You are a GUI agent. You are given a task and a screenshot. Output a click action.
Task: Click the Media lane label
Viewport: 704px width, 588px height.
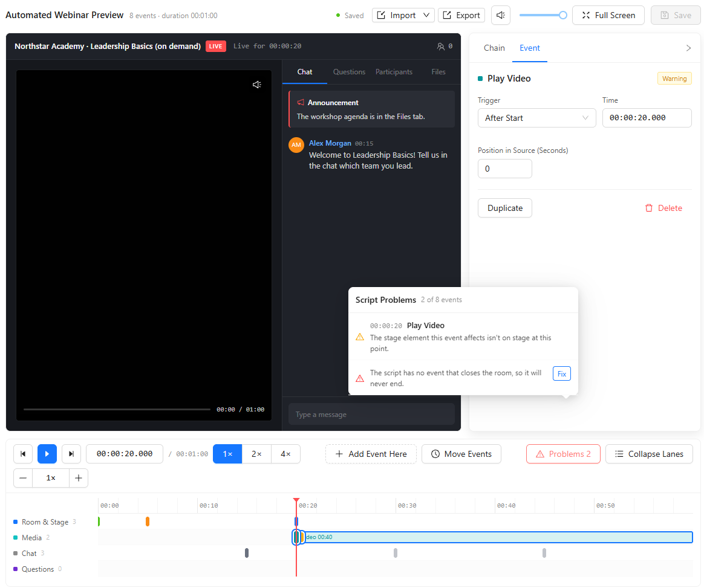click(x=31, y=538)
